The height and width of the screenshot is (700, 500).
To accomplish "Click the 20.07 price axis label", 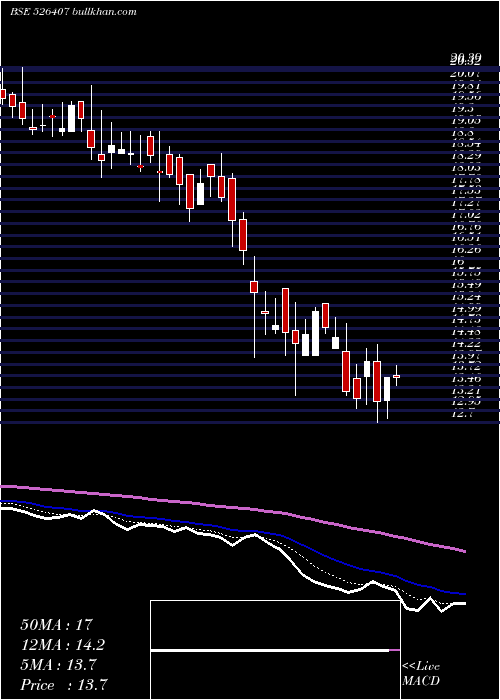I will pos(466,74).
